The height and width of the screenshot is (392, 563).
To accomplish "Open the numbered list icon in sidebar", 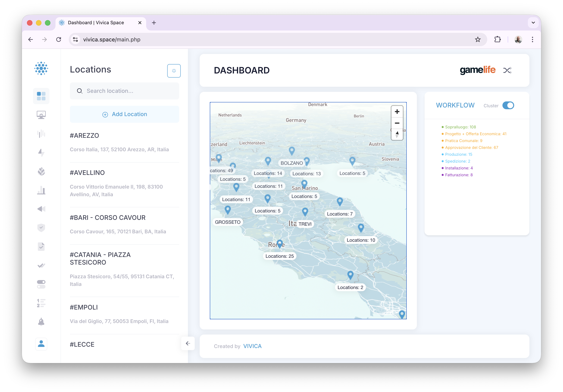I will (41, 303).
